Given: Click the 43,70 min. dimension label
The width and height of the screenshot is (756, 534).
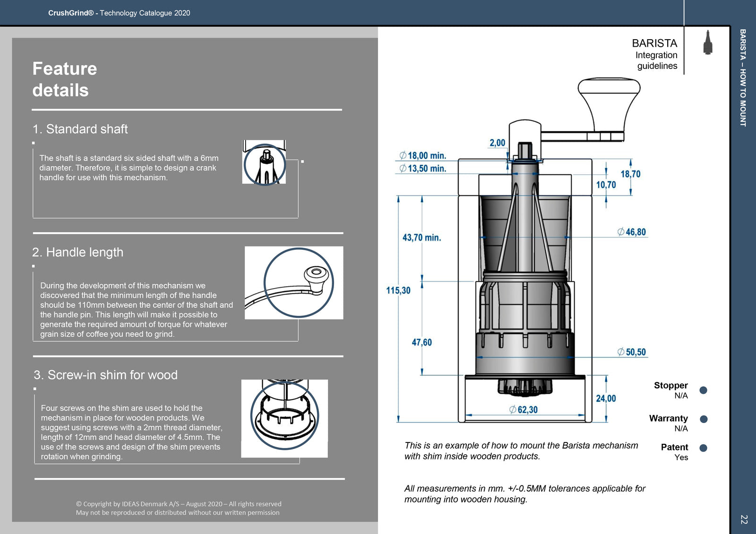Looking at the screenshot, I should (x=421, y=237).
